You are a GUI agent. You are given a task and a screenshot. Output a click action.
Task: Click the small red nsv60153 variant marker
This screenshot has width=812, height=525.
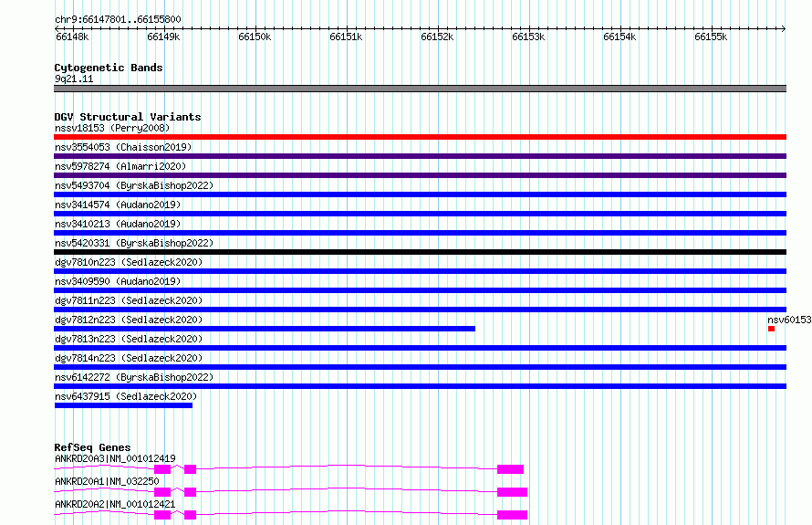pos(771,329)
